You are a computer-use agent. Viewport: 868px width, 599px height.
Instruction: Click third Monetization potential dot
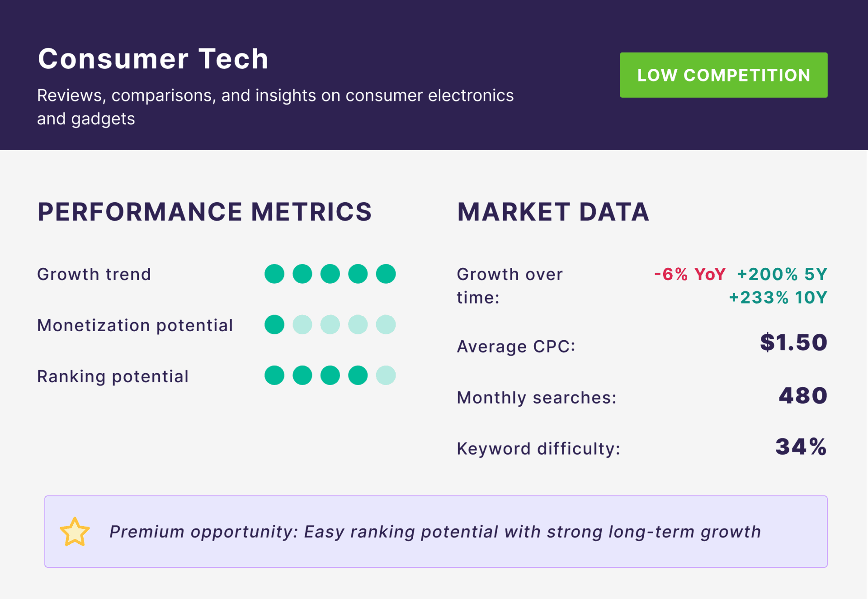pyautogui.click(x=330, y=325)
